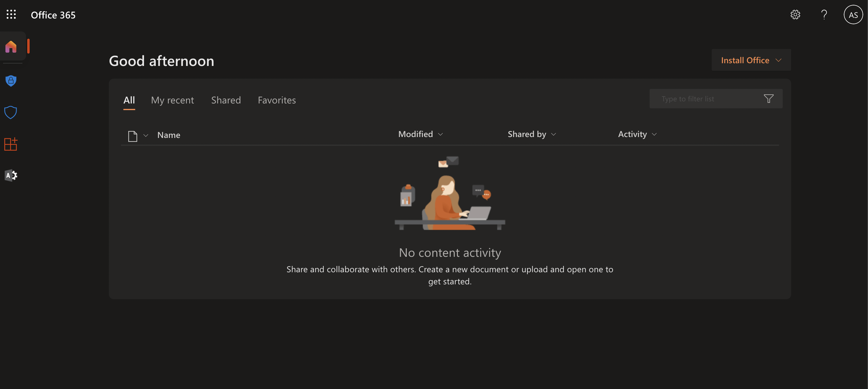Viewport: 868px width, 389px height.
Task: Expand the Install Office dropdown arrow
Action: pos(780,60)
